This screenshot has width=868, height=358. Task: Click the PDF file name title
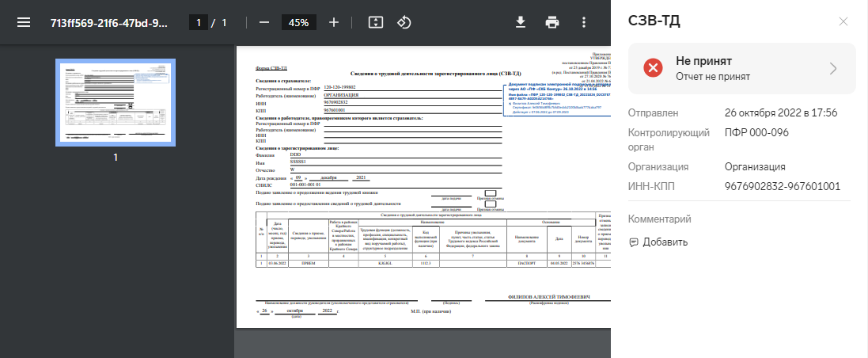point(109,22)
